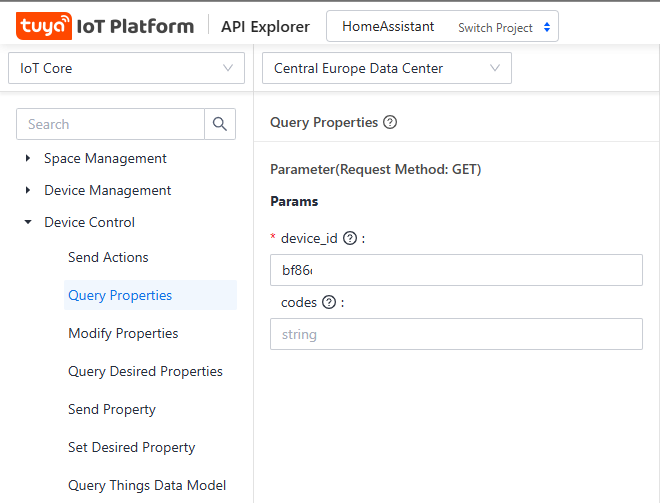
Task: Expand the Space Management tree node
Action: click(x=29, y=158)
